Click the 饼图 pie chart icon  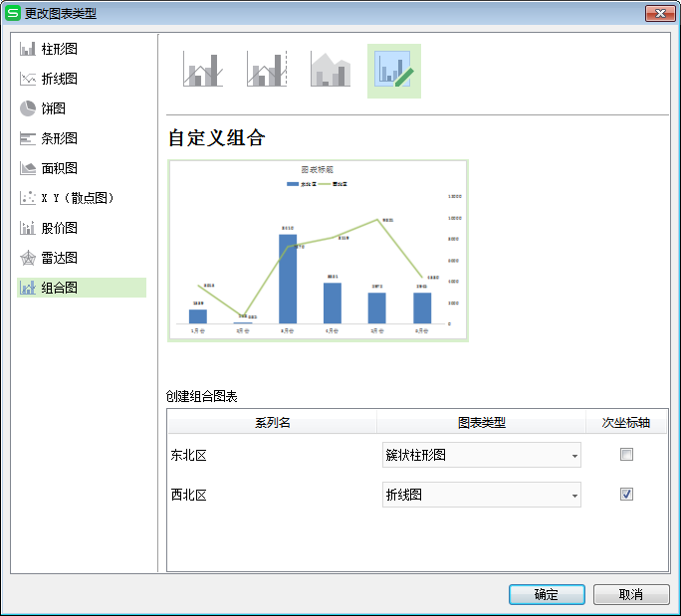click(28, 108)
